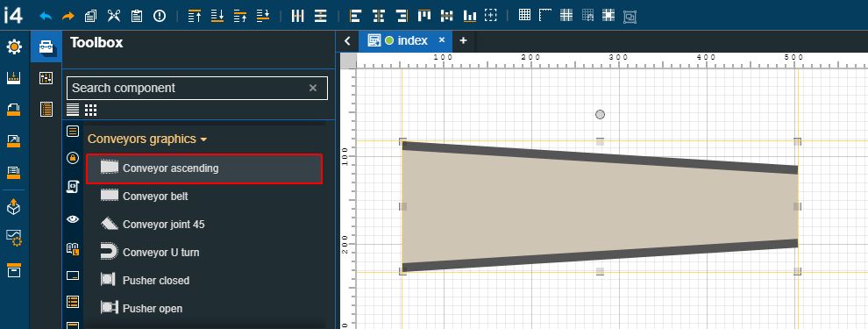Viewport: 868px width, 329px height.
Task: Switch toolbox to grid view
Action: (91, 110)
